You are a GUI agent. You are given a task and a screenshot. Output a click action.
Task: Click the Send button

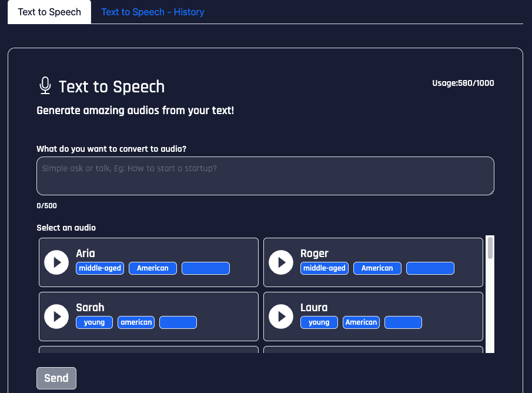56,378
